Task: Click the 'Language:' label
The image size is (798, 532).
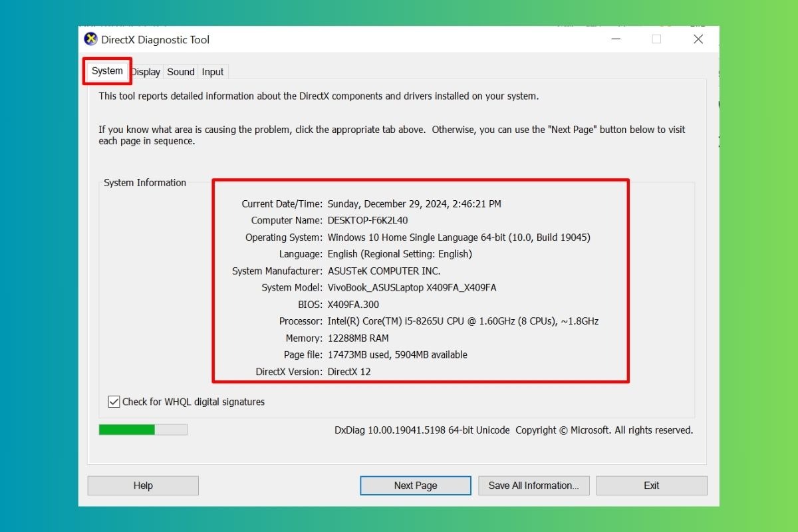Action: click(301, 254)
